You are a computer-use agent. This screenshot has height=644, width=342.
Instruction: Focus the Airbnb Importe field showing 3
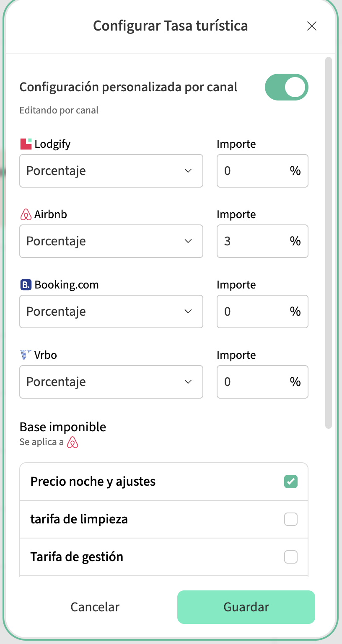tap(254, 241)
